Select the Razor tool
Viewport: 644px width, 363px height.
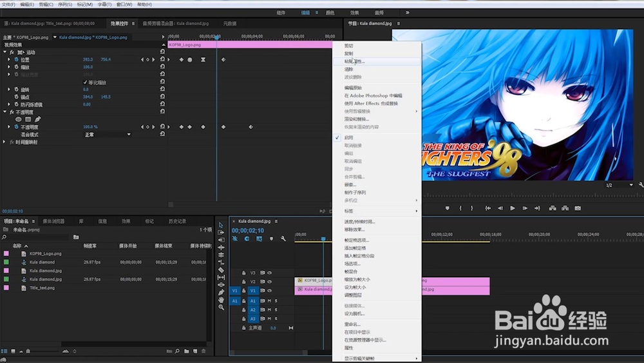click(x=221, y=270)
